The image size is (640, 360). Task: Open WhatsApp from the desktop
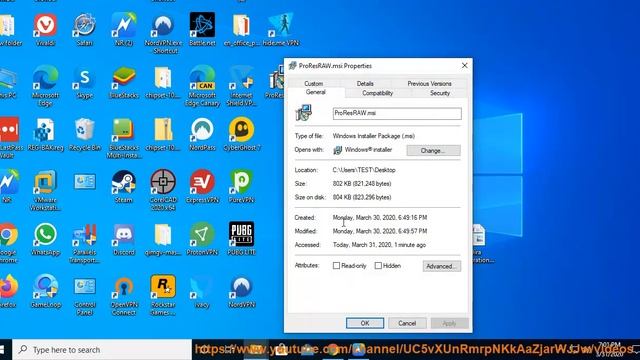(x=45, y=240)
